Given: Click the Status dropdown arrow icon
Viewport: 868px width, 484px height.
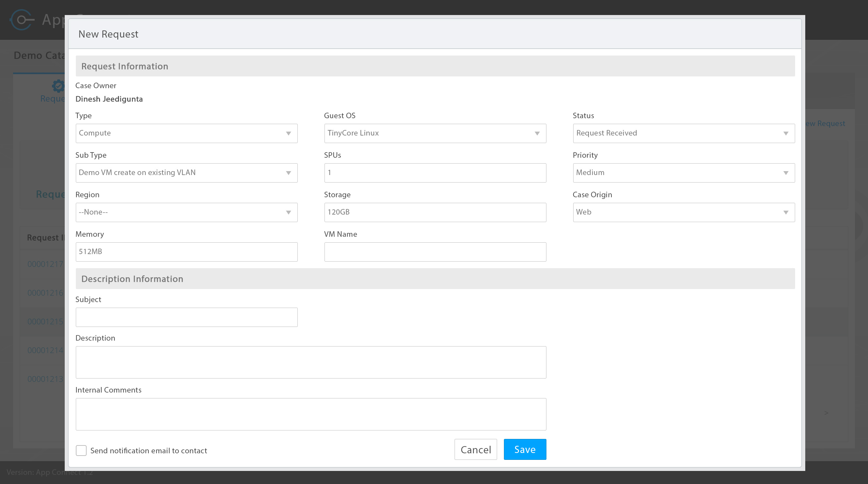Looking at the screenshot, I should tap(786, 133).
